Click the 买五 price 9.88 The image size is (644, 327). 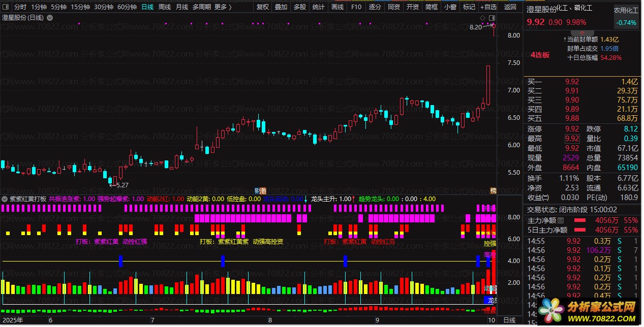pos(572,118)
